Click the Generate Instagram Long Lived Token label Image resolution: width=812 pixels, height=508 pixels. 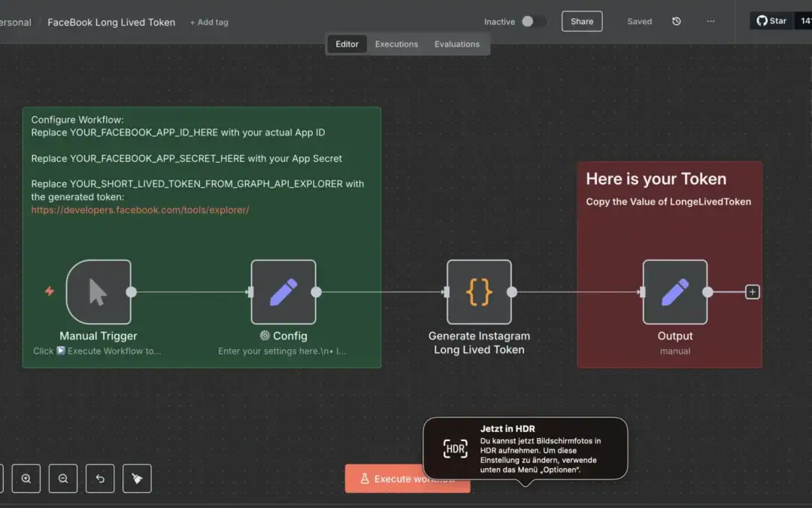[x=479, y=342]
